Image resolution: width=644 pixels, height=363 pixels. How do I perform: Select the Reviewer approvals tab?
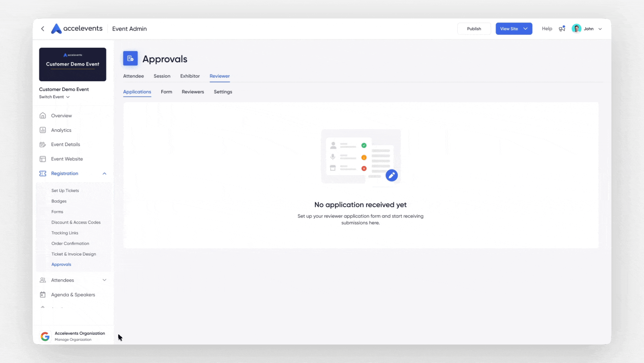coord(220,76)
